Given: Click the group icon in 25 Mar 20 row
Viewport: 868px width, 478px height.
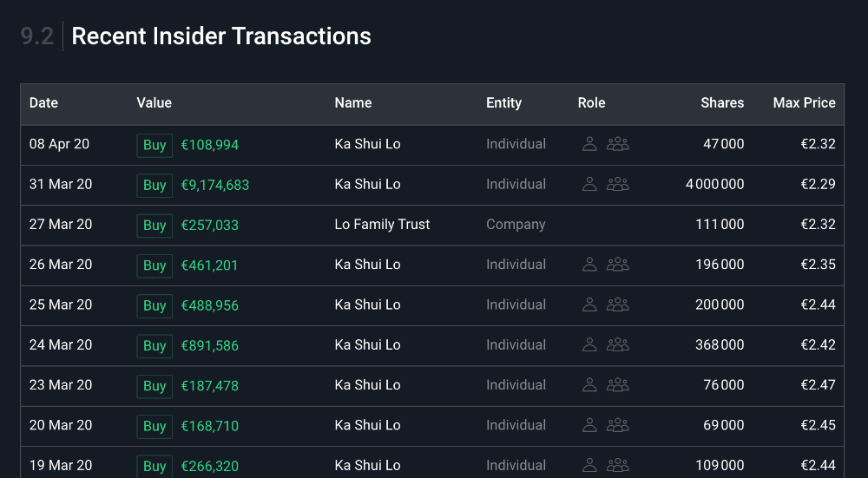Looking at the screenshot, I should click(x=617, y=304).
